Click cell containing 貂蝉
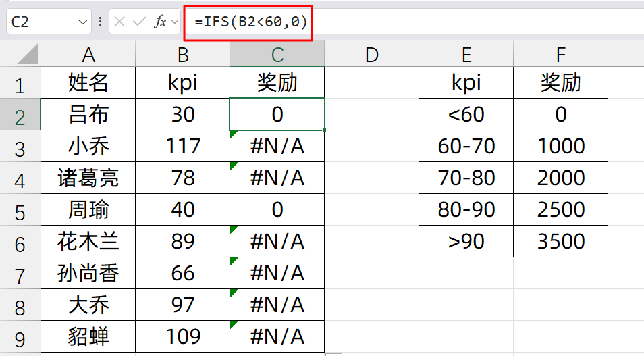Viewport: 644px width, 356px height. [x=88, y=336]
